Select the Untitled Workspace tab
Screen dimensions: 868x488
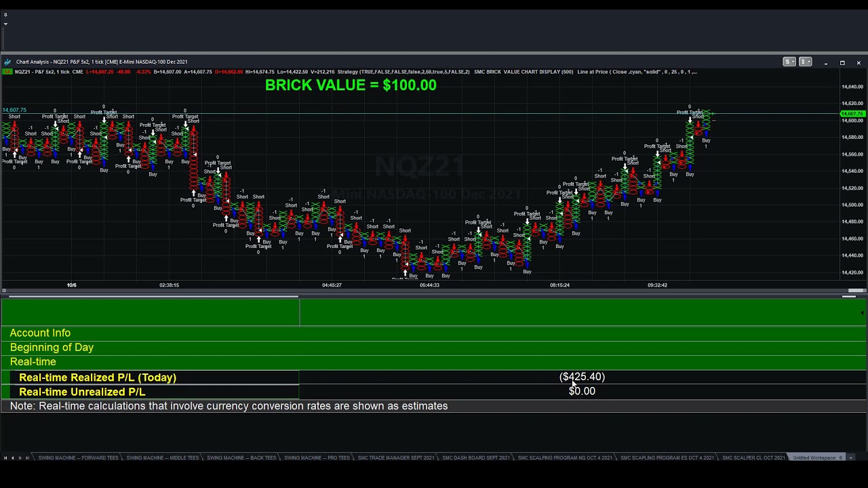tap(817, 457)
